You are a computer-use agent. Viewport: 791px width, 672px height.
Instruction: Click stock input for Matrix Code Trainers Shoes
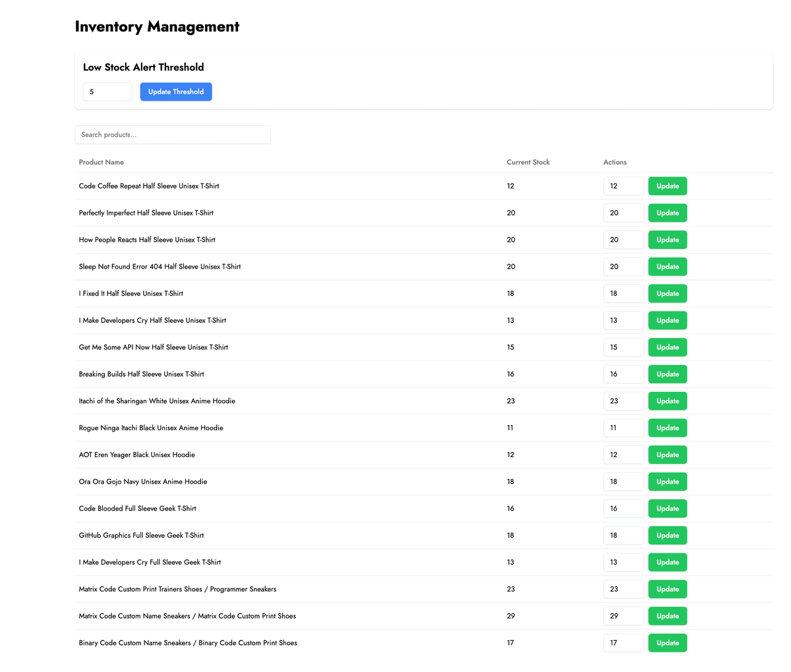(x=623, y=589)
